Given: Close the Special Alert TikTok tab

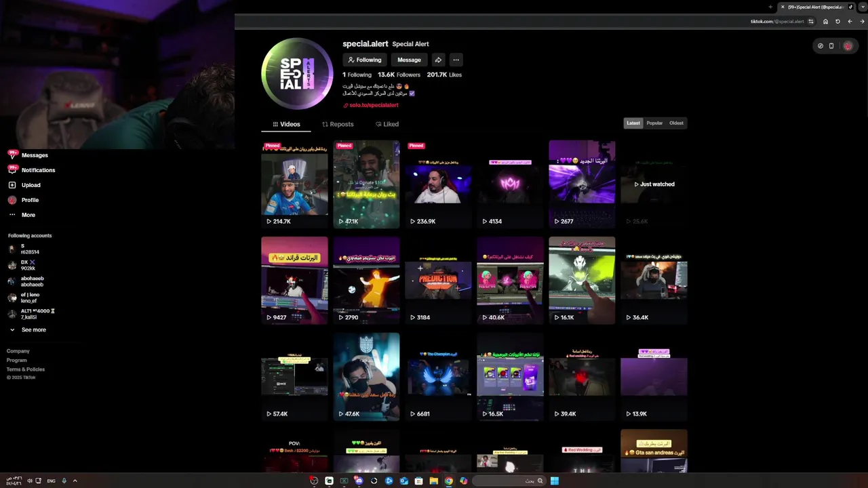Looking at the screenshot, I should (783, 7).
